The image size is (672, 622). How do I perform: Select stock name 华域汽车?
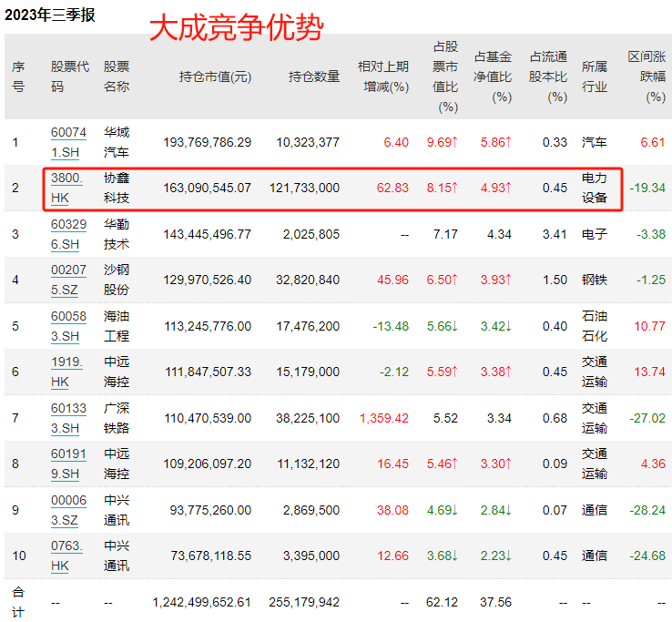click(117, 142)
